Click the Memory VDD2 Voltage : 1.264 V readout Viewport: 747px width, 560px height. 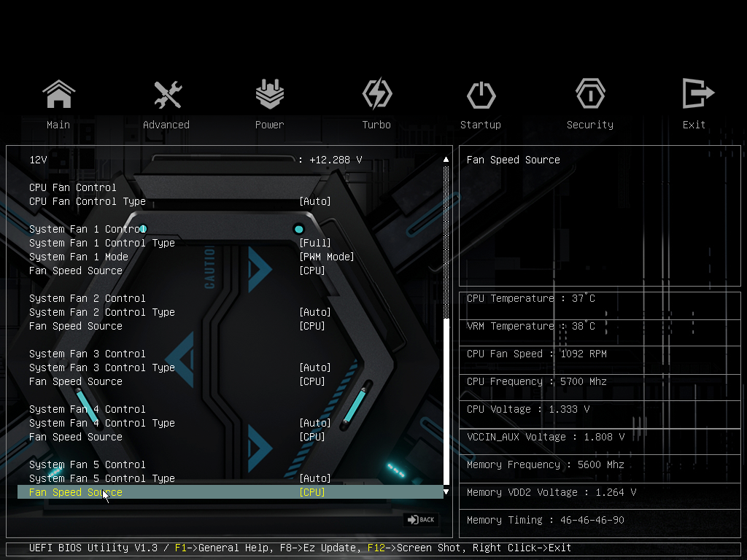tap(551, 492)
